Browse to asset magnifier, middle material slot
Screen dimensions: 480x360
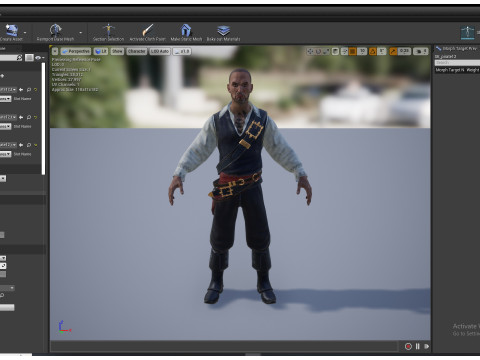tap(29, 117)
